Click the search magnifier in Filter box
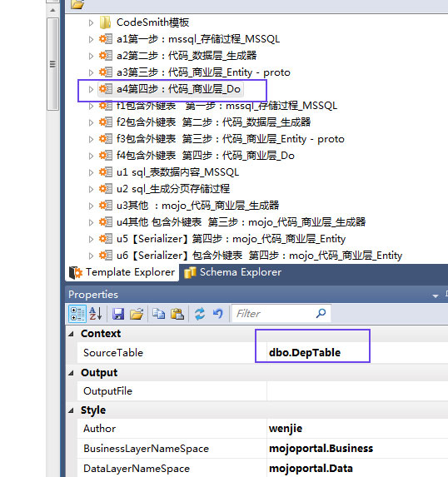The image size is (448, 477). click(x=321, y=313)
